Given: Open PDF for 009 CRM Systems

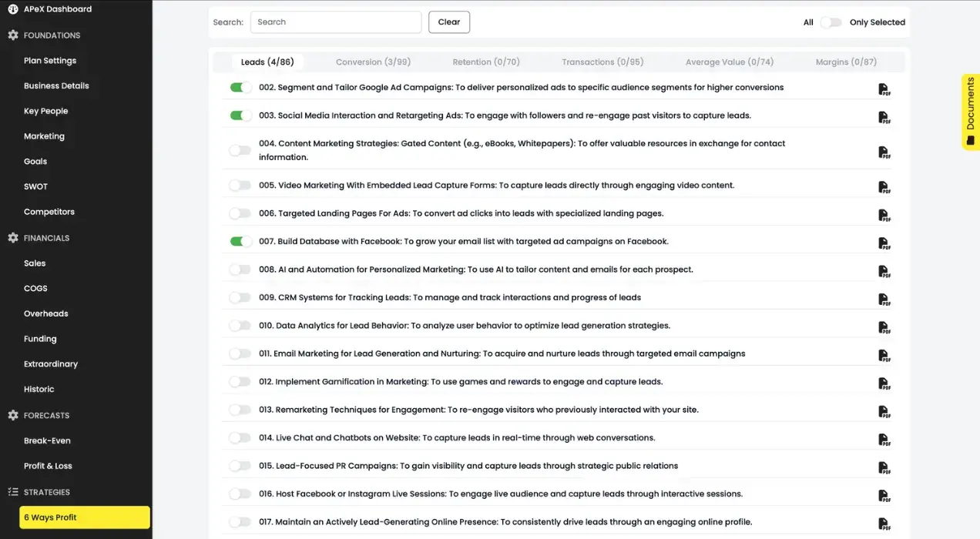Looking at the screenshot, I should tap(884, 300).
